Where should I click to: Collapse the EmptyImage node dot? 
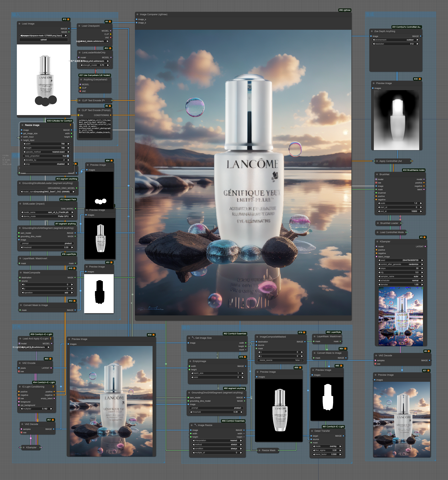click(190, 361)
